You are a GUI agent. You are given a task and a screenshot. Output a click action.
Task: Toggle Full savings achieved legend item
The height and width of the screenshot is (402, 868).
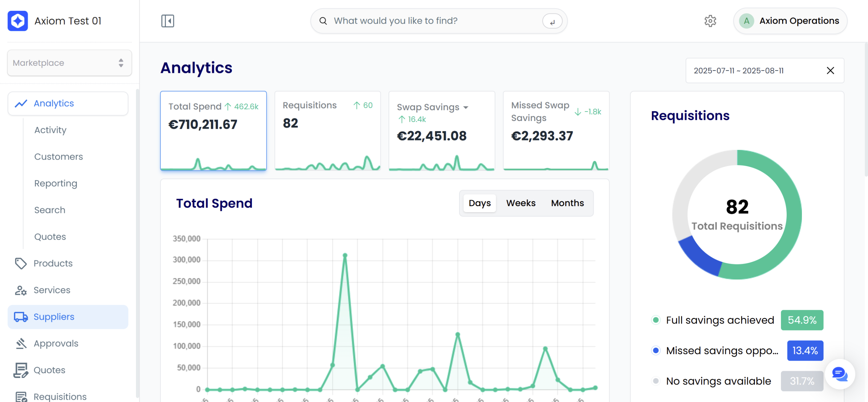[719, 320]
